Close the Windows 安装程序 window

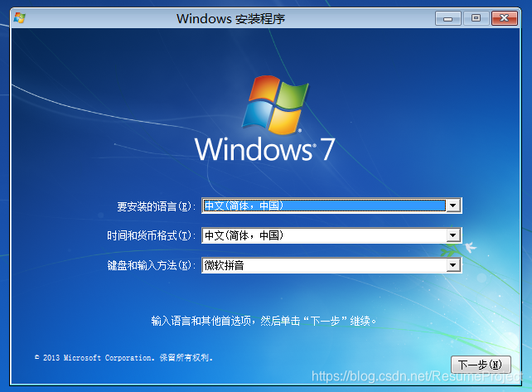tap(505, 18)
